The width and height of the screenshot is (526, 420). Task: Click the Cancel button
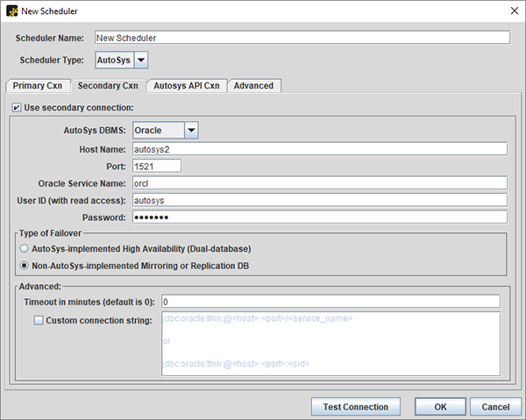[495, 407]
